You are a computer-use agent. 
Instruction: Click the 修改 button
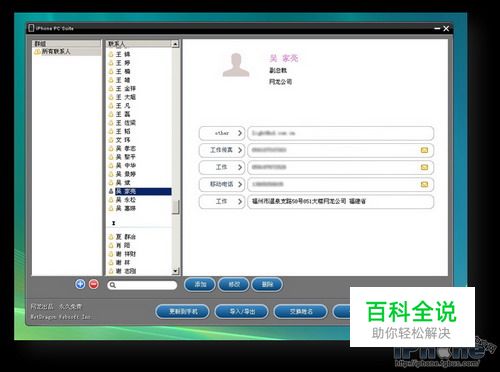click(x=234, y=284)
